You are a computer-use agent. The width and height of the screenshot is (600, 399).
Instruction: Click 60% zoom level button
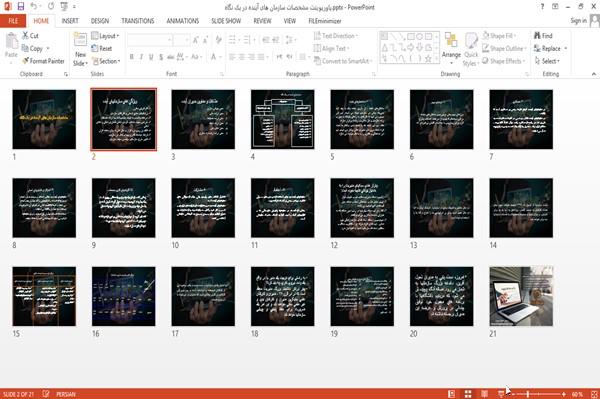577,394
